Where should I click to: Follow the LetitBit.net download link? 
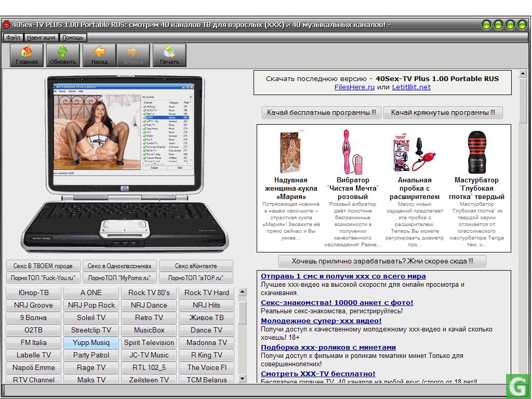click(x=411, y=87)
